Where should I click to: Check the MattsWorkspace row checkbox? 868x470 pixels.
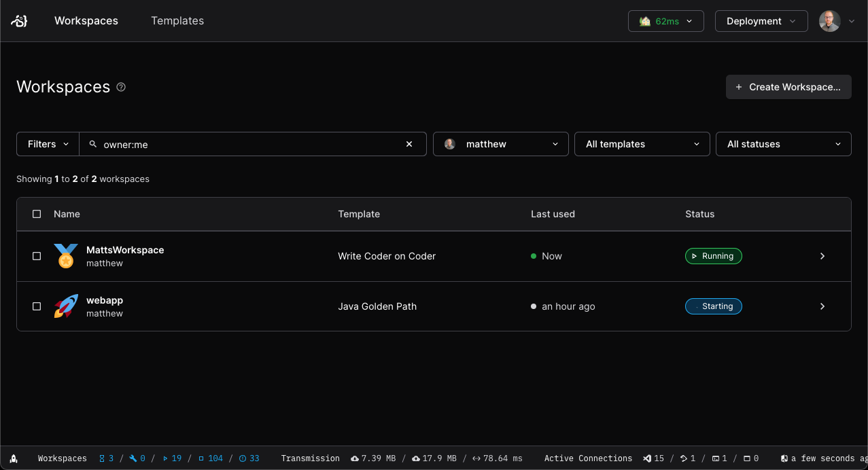coord(37,256)
